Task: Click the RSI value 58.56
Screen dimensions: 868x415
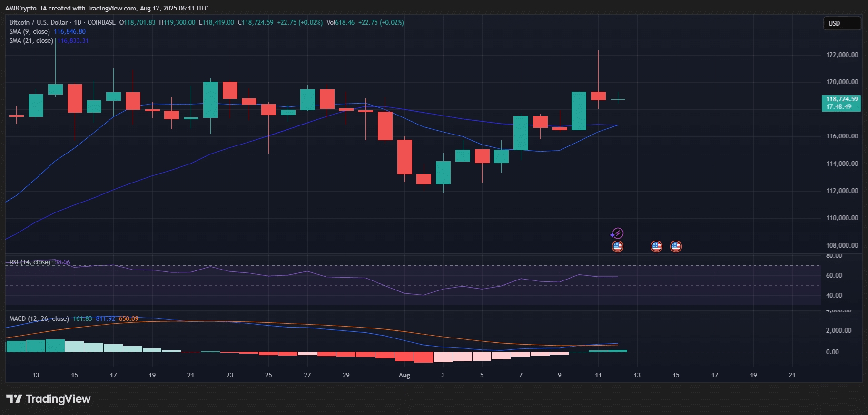Action: click(x=62, y=262)
